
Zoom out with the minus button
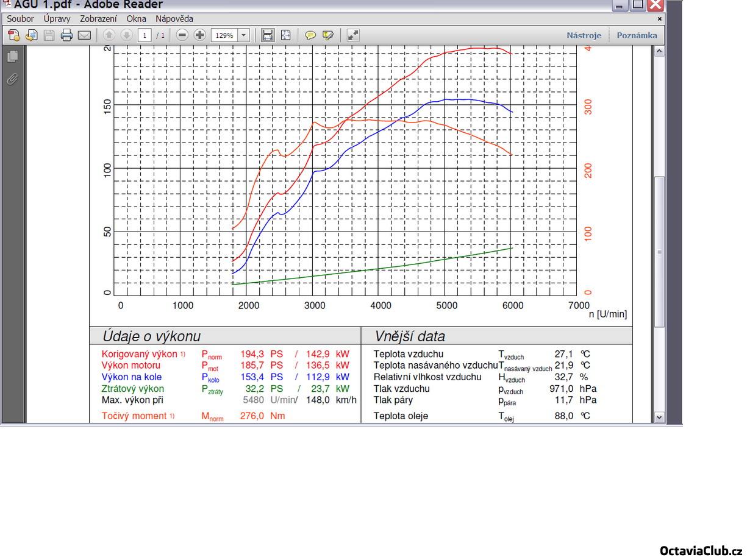tap(182, 35)
